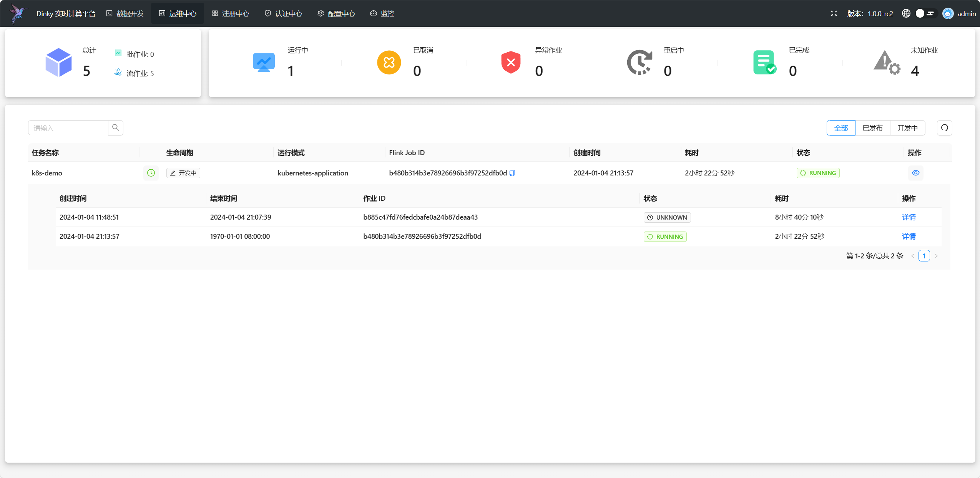Click the 任务名称 column header
980x478 pixels.
(x=45, y=153)
